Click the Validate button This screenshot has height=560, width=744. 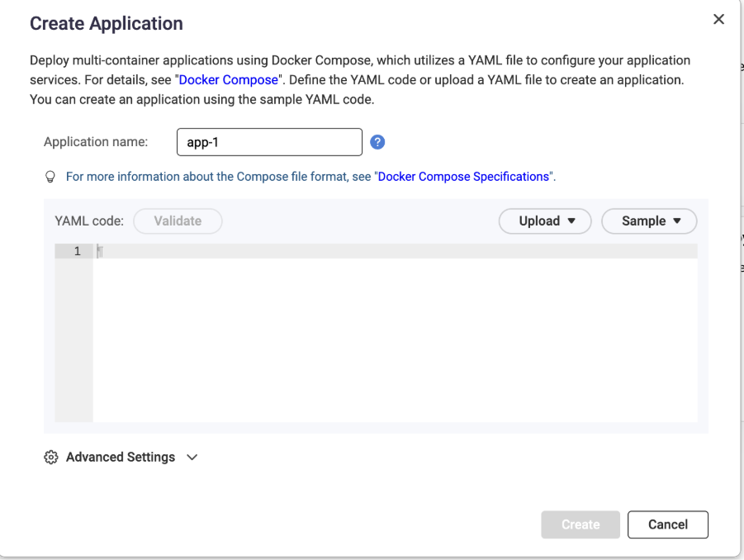point(178,221)
